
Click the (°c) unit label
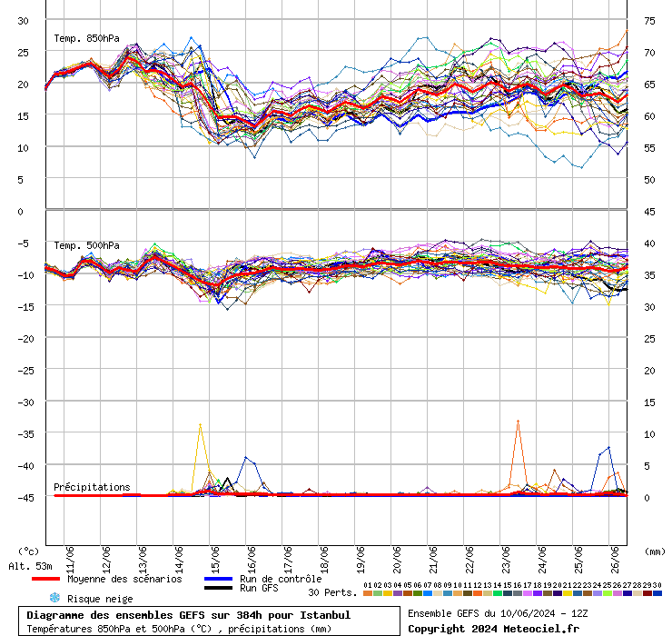[29, 552]
